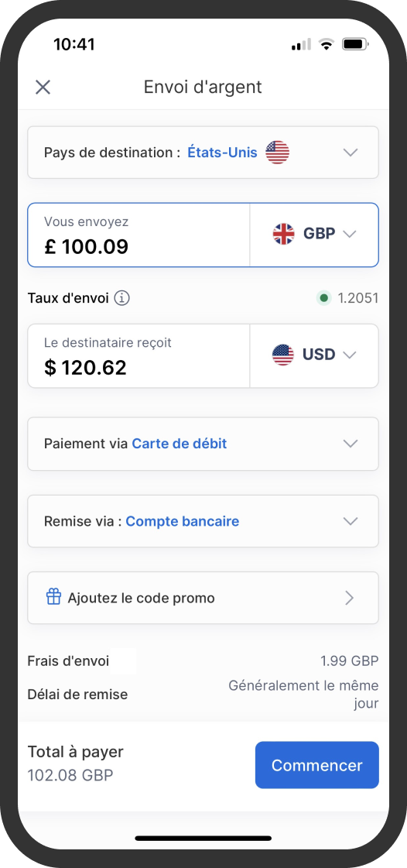Screen dimensions: 407x868
Task: Tap the green rate status dot
Action: tap(324, 298)
